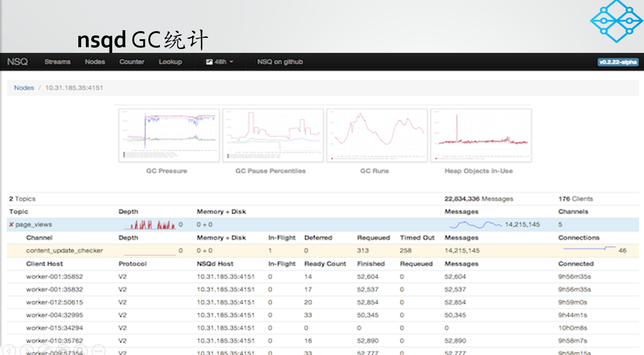Click the 'Channels' column header
The width and height of the screenshot is (644, 355).
pyautogui.click(x=574, y=211)
